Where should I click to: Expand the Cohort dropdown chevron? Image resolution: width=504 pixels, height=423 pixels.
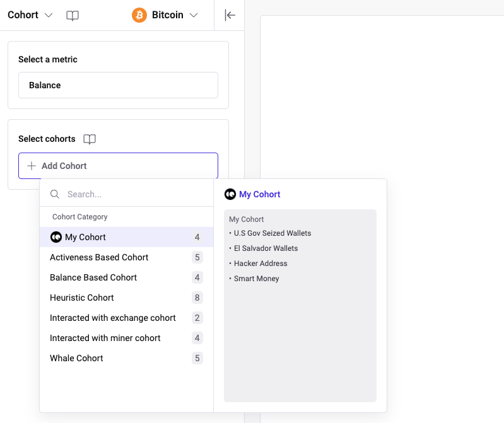49,15
